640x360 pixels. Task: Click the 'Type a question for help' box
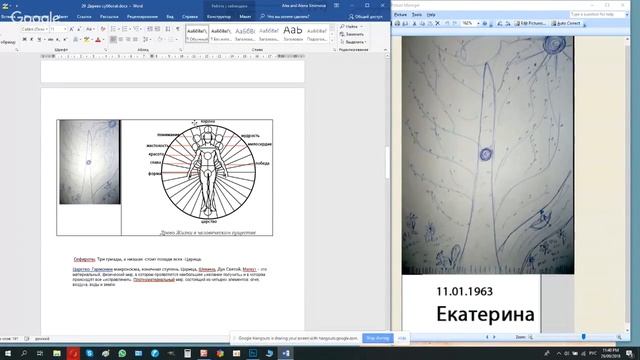tap(597, 14)
